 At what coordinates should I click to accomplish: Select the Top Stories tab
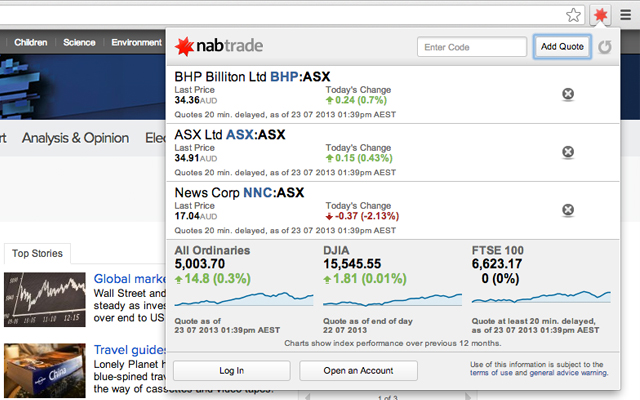pyautogui.click(x=37, y=253)
